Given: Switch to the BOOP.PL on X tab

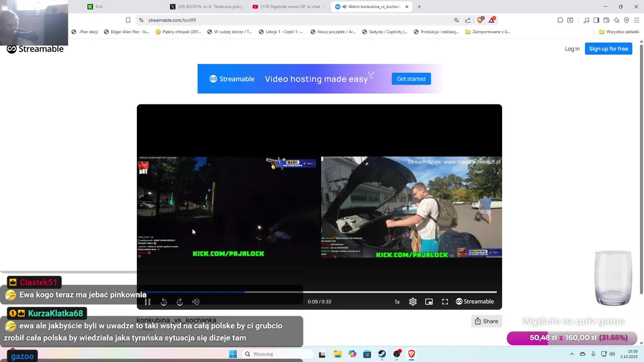Looking at the screenshot, I should click(x=206, y=7).
